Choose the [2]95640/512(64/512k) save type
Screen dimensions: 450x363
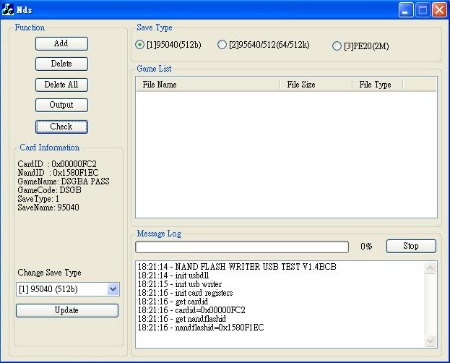pyautogui.click(x=263, y=45)
